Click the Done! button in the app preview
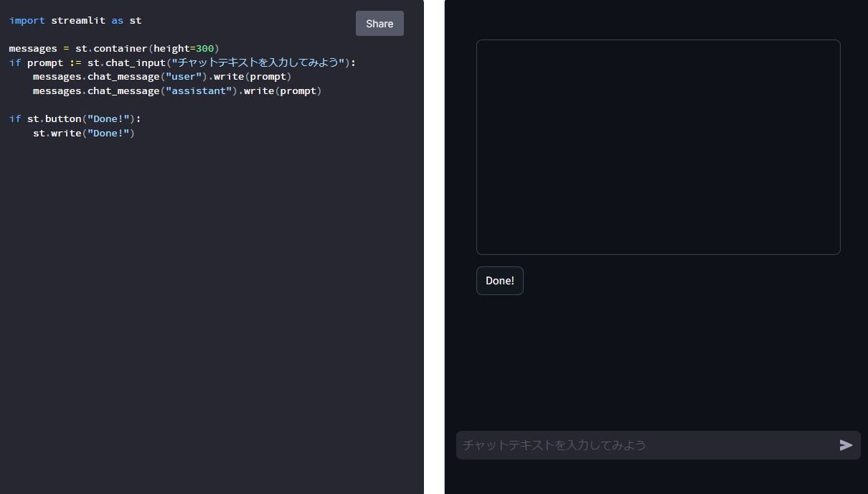Screen dimensions: 868x494 point(499,280)
